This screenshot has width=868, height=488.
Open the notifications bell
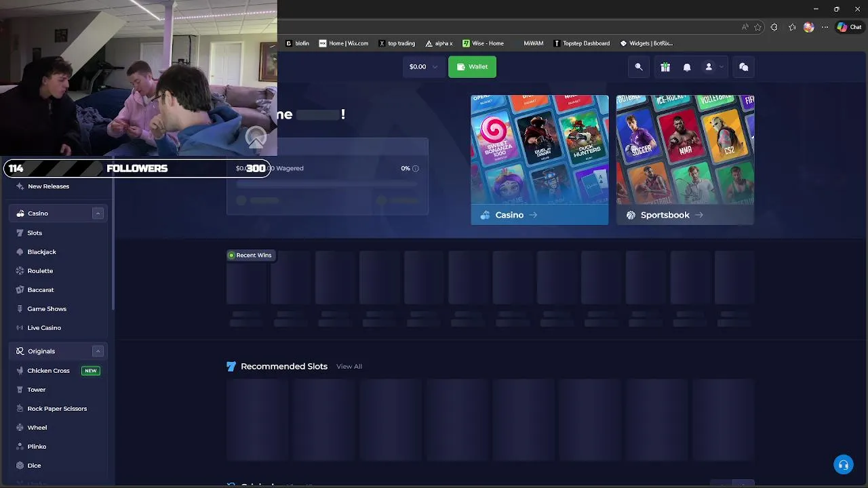click(x=687, y=67)
